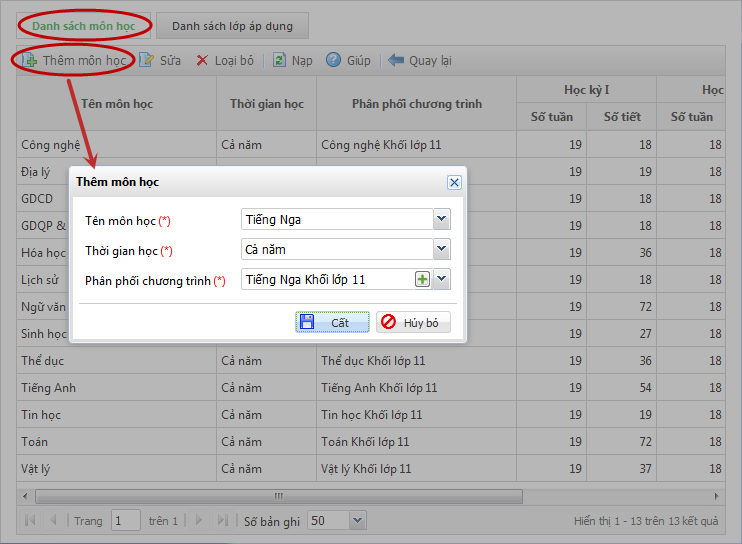
Task: Go to first page icon
Action: 29,520
